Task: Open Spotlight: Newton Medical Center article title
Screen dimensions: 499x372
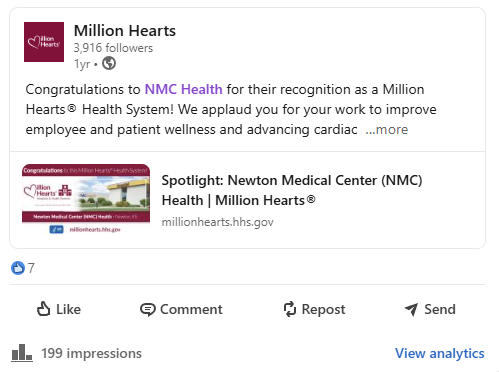Action: coord(292,190)
